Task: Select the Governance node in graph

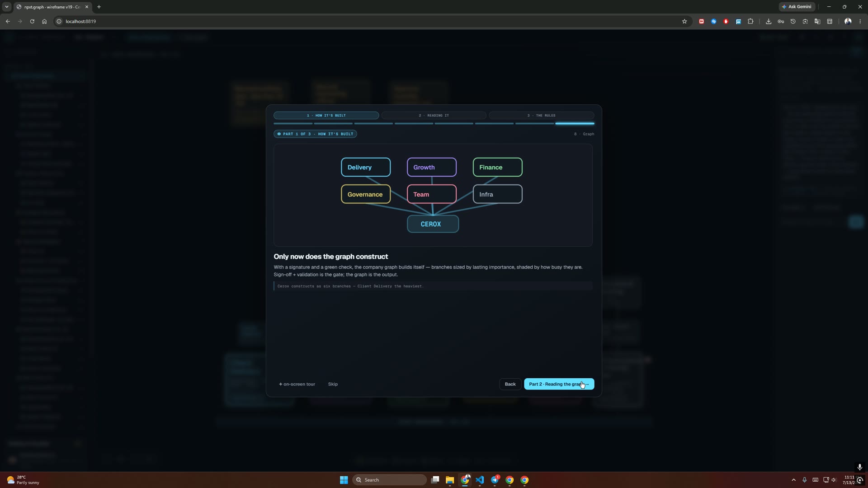Action: point(366,194)
